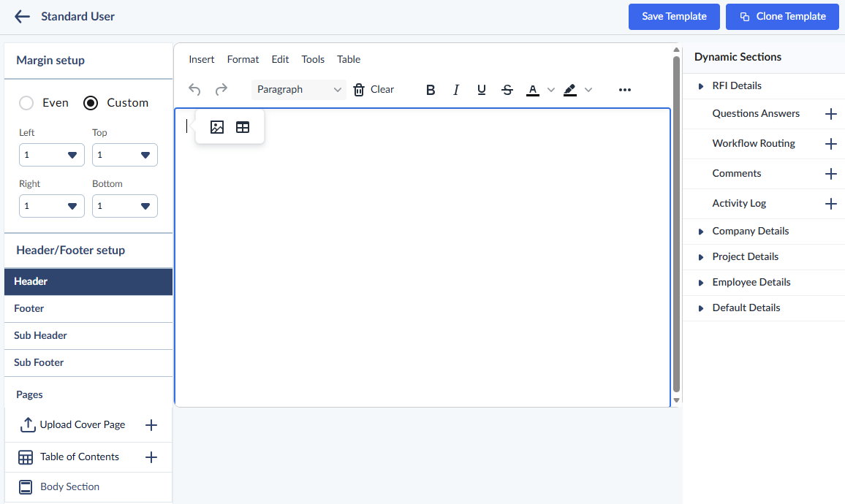
Task: Add Workflow Routing section with plus
Action: tap(831, 144)
